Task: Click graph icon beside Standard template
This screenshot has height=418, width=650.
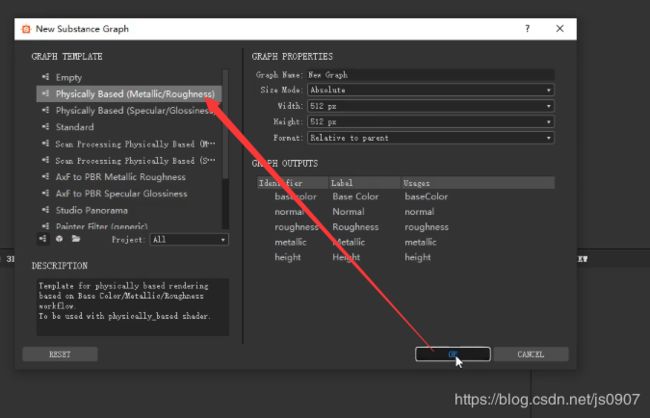Action: 46,126
